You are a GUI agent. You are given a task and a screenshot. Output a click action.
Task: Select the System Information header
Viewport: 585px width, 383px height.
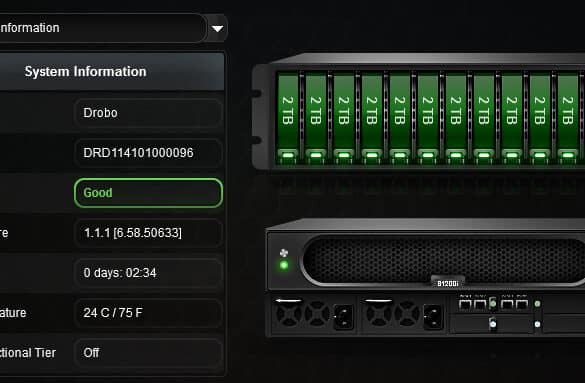tap(112, 72)
